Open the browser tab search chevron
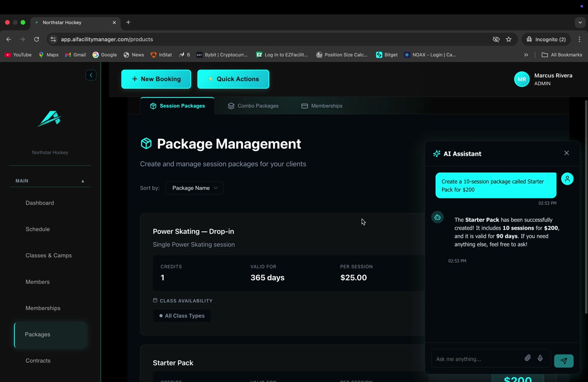 tap(580, 23)
